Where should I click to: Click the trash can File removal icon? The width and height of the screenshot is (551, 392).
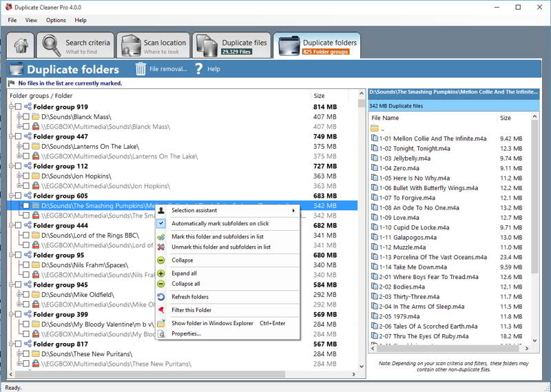(x=141, y=69)
